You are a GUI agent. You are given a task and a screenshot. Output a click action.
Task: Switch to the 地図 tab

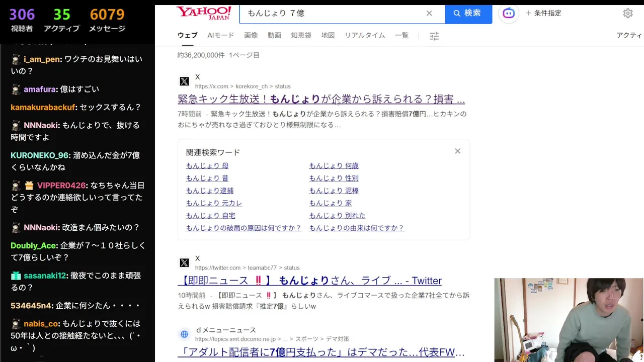pyautogui.click(x=328, y=35)
